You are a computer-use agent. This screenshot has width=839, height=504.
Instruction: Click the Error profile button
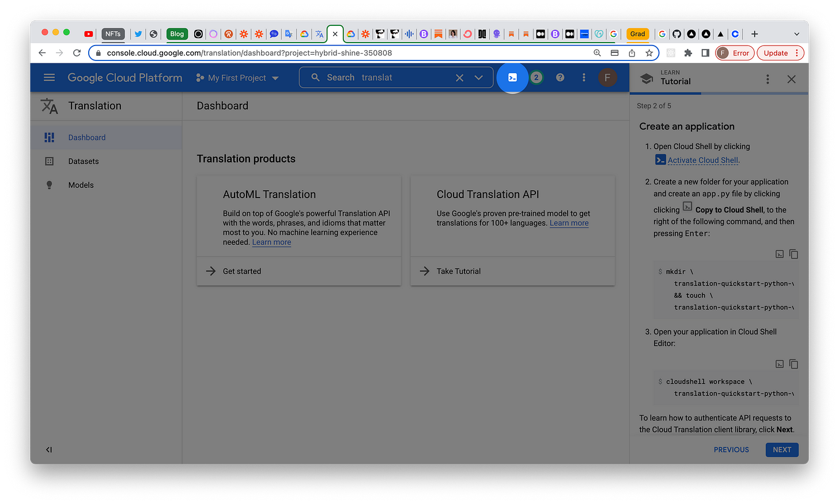(x=735, y=53)
